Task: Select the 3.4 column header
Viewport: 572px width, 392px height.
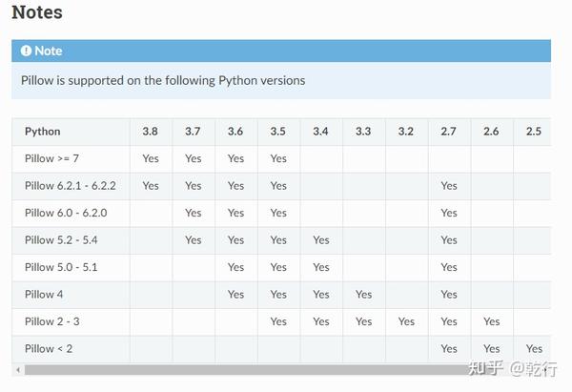Action: 320,132
